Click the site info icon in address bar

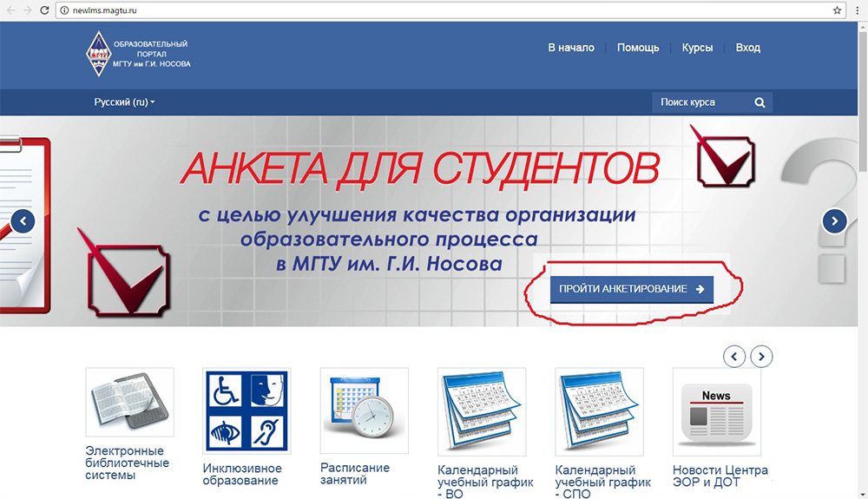64,10
